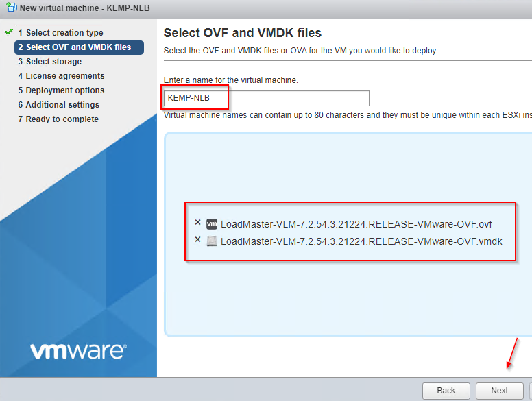
Task: Open step 4 License agreements
Action: pyautogui.click(x=62, y=75)
